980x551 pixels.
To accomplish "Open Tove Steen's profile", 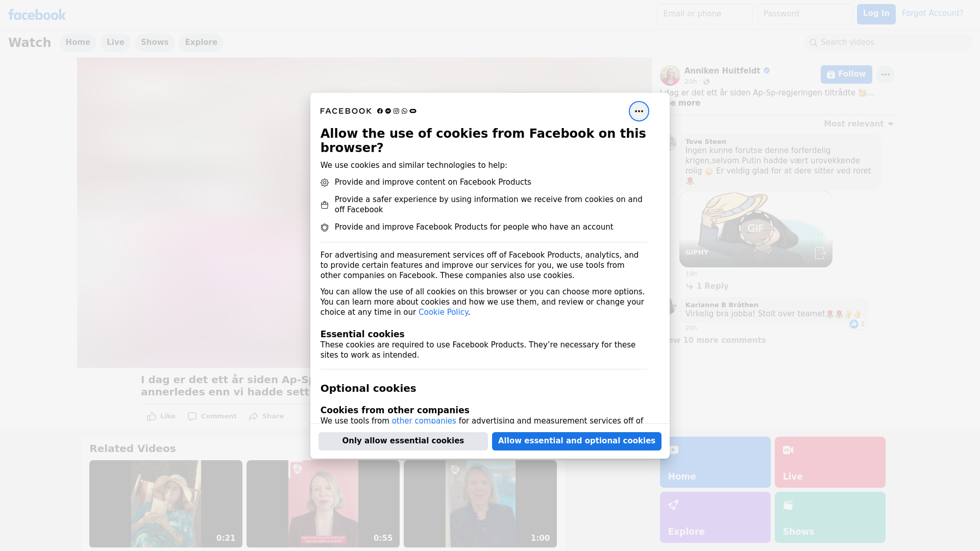I will tap(705, 142).
